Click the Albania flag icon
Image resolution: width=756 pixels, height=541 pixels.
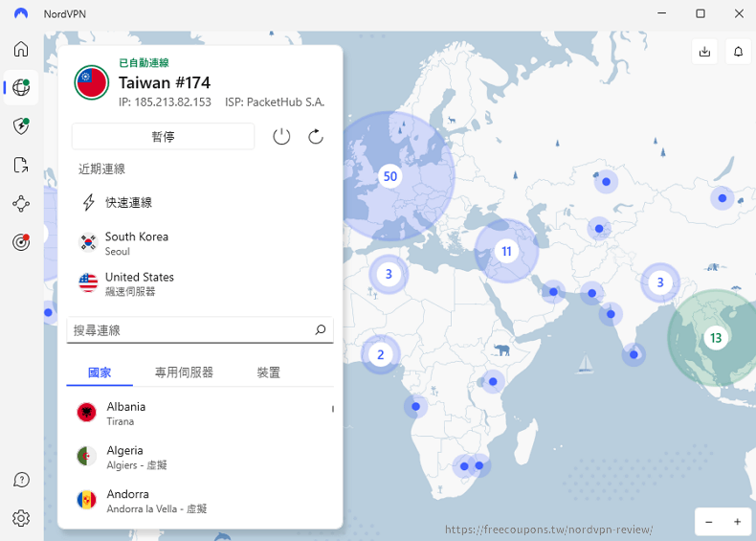(87, 412)
